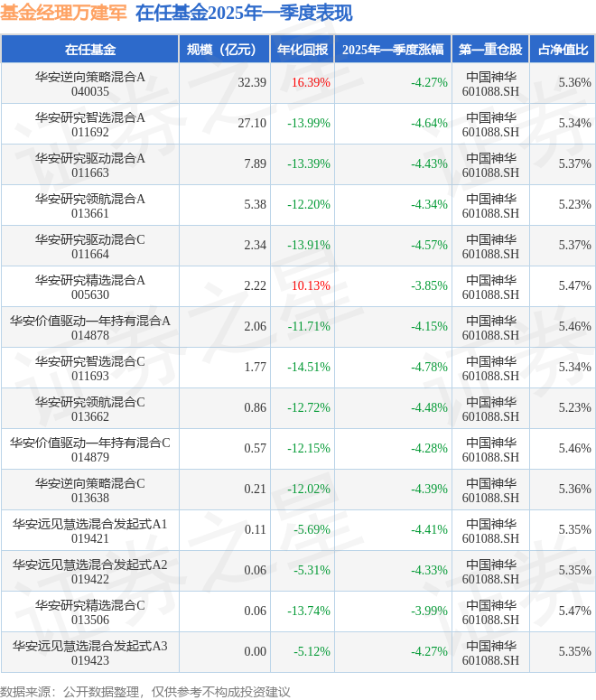Click the 2025年一季度涨幅 column header
The height and width of the screenshot is (700, 596).
(393, 49)
